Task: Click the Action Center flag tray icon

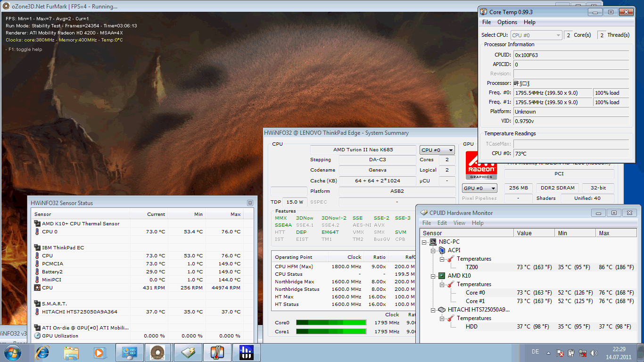Action: point(560,353)
